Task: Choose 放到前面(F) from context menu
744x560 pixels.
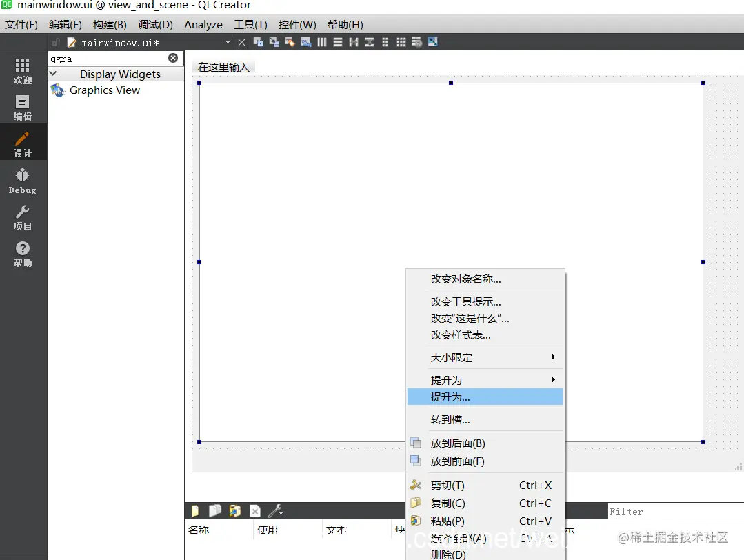Action: [485, 461]
